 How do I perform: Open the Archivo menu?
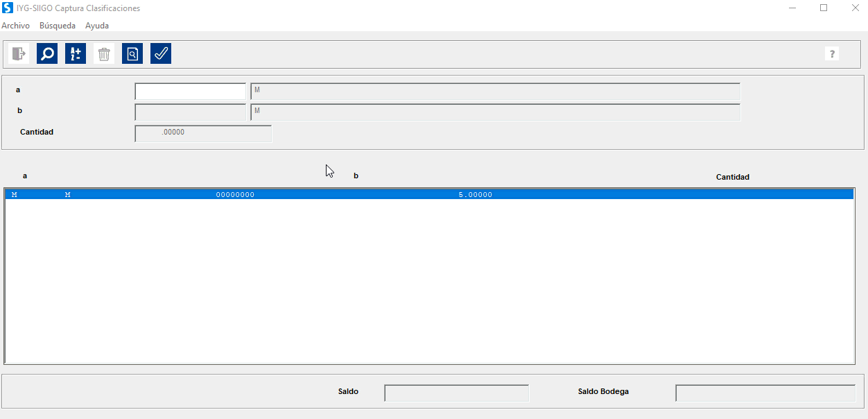[x=15, y=26]
